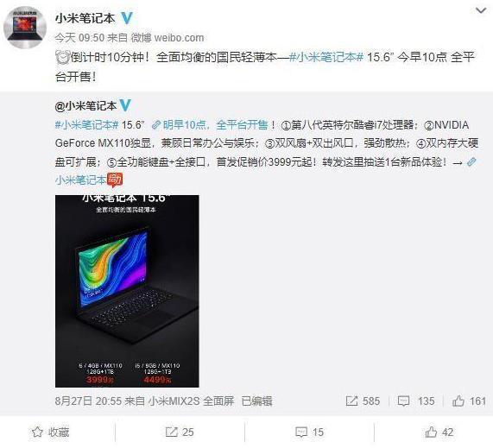493x448 pixels.
Task: Click the verified V badge beside top username
Action: click(127, 18)
